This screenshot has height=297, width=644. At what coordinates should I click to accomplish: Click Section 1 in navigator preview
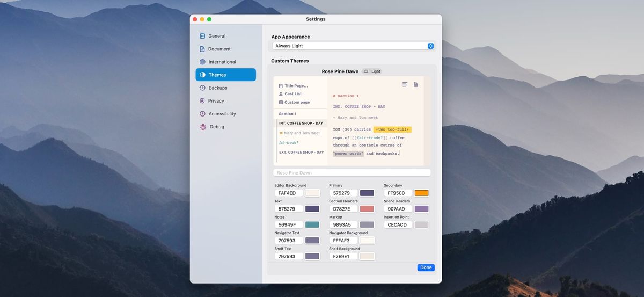click(288, 114)
